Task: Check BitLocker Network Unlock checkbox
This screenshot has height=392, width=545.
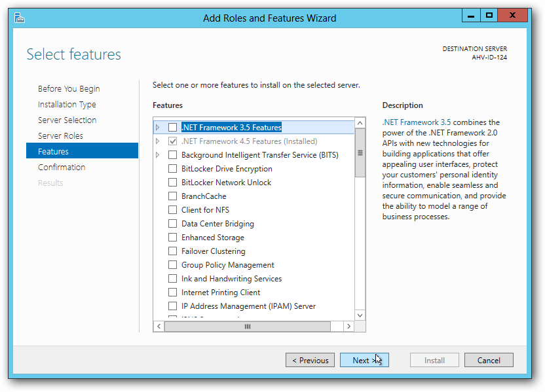Action: (172, 183)
